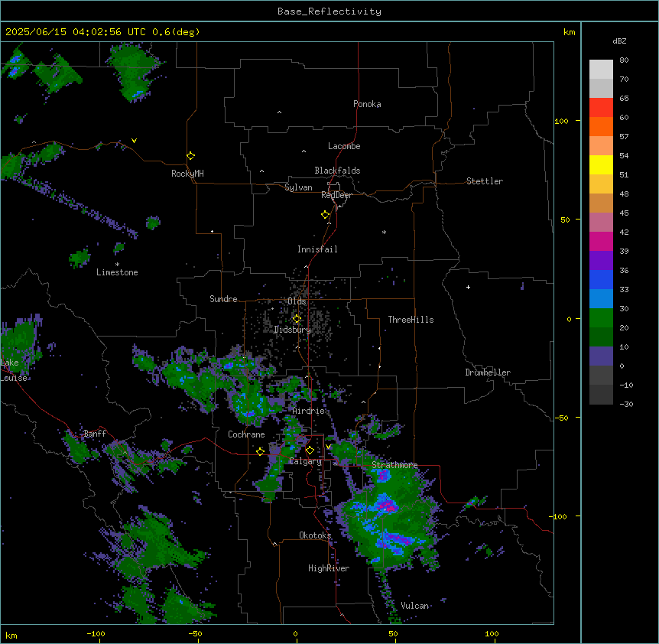Click the Sundre city label
This screenshot has width=659, height=644.
[223, 299]
